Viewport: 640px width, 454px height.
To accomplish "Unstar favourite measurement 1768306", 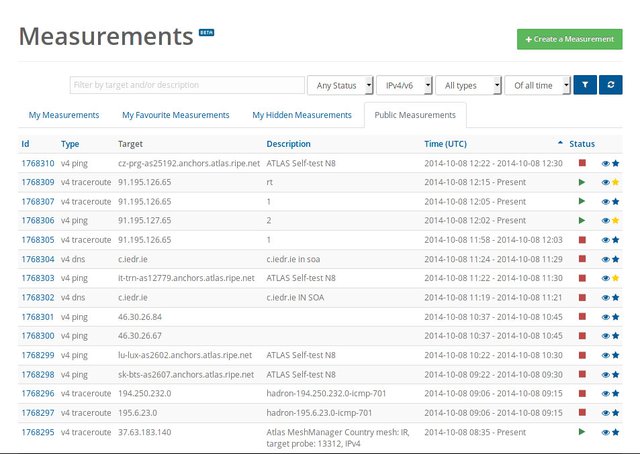I will [616, 220].
